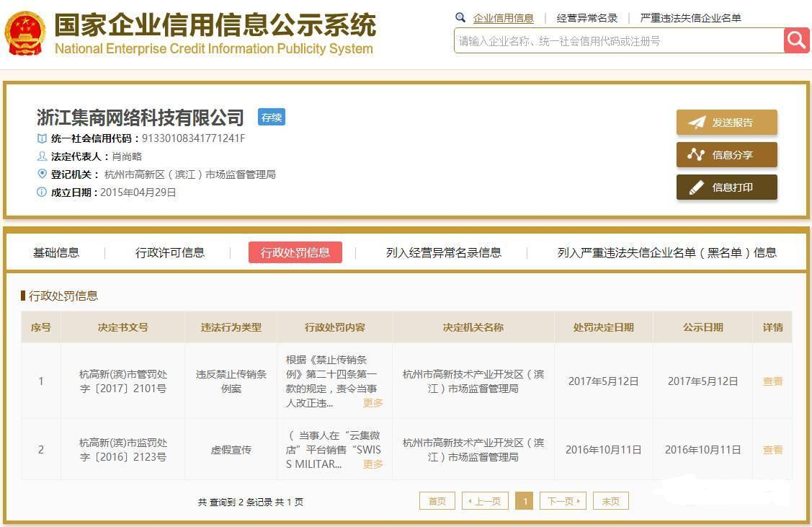Expand 更多 for the 虚假宣传 record
The width and height of the screenshot is (812, 527).
(372, 464)
